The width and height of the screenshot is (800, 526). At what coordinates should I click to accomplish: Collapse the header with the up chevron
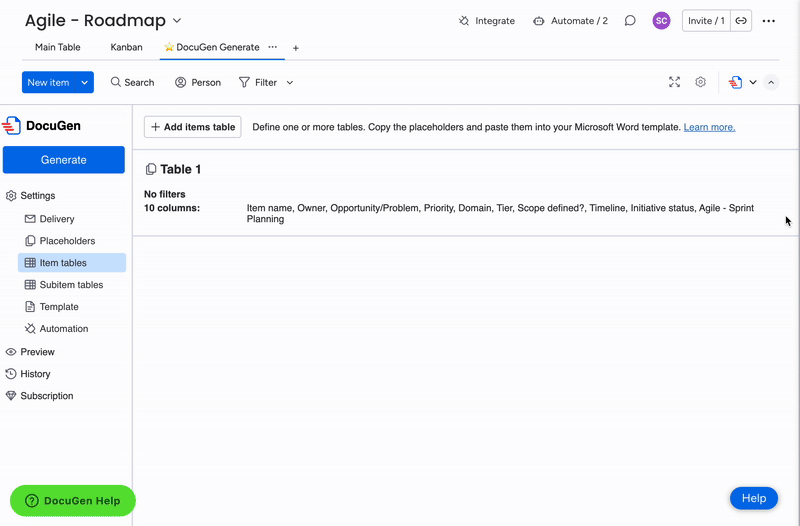coord(771,83)
